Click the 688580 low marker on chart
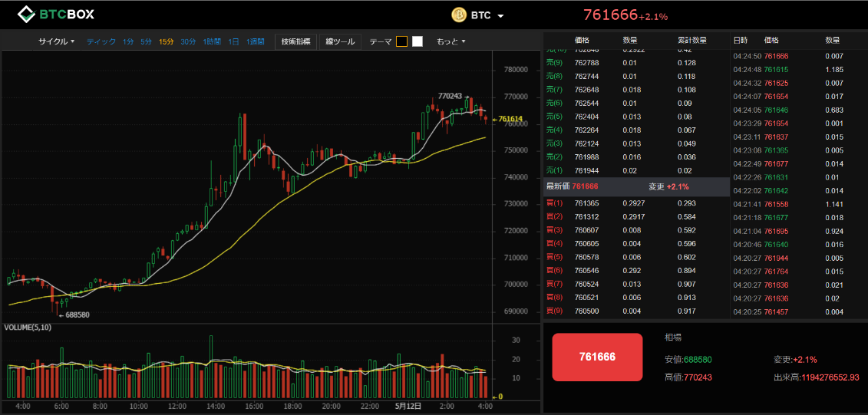Screen dimensions: 868x415 74,315
